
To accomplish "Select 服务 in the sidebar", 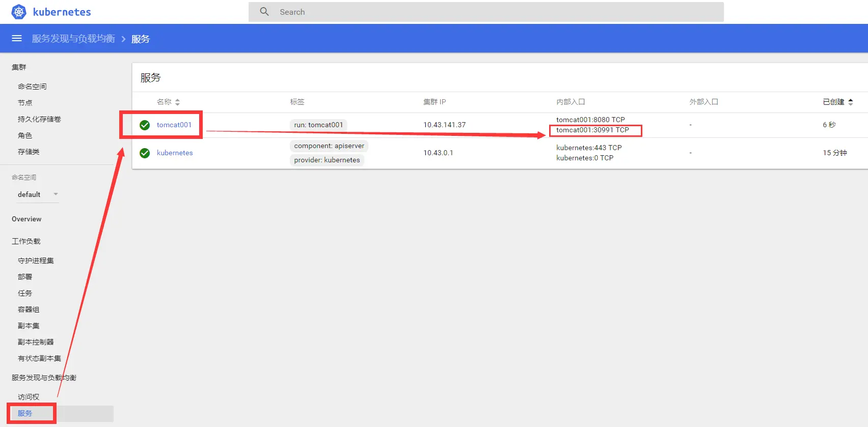I will pos(25,413).
